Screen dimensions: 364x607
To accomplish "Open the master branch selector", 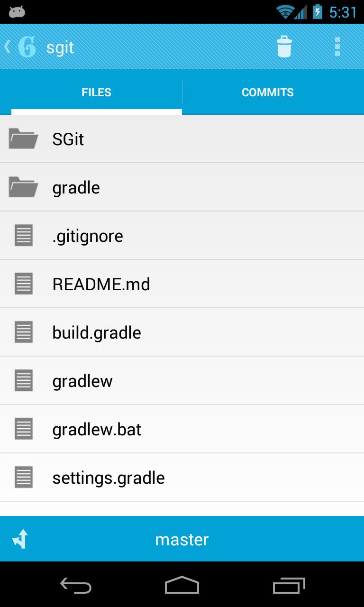I will point(182,539).
